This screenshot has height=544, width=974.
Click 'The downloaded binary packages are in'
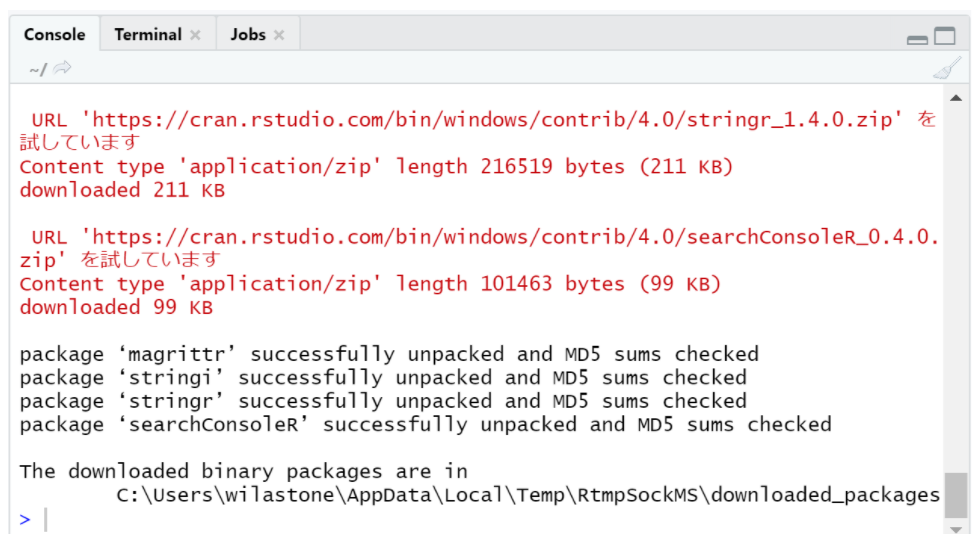(x=244, y=471)
